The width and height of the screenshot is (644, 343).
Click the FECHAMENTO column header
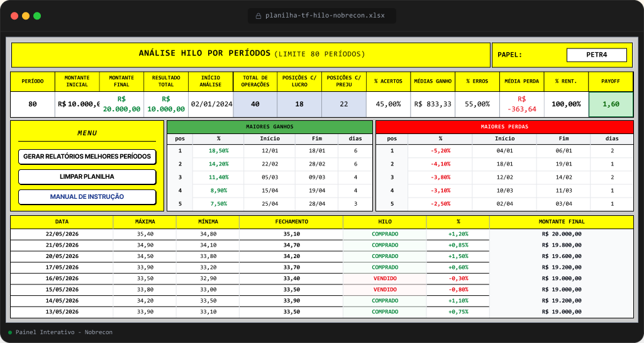point(291,222)
